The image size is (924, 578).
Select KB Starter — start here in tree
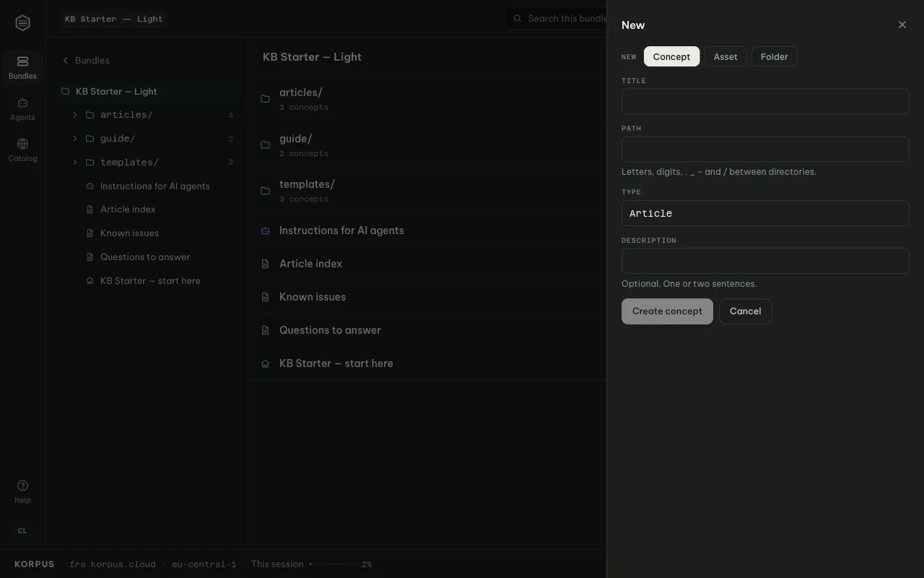(x=150, y=281)
